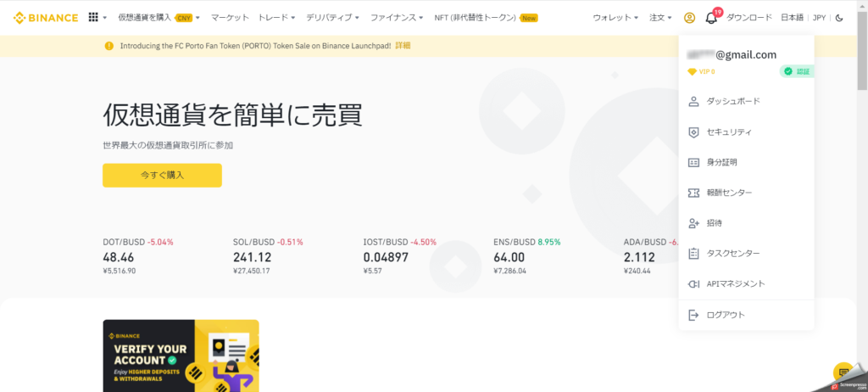Open the SOL/BUSD ticker
868x392 pixels.
pyautogui.click(x=269, y=259)
